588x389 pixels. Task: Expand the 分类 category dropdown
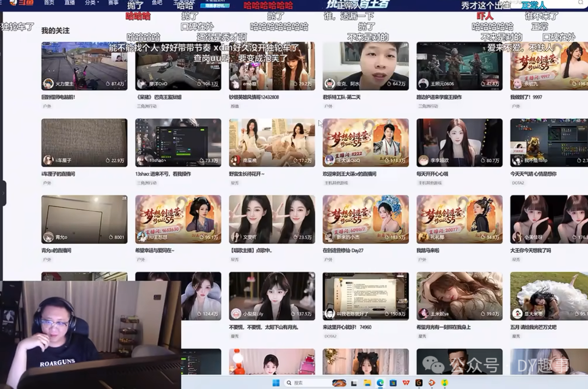pos(92,3)
